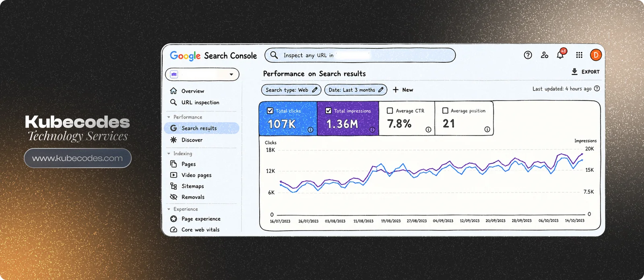Click the help icon beside Last updated
This screenshot has width=644, height=280.
coord(597,89)
